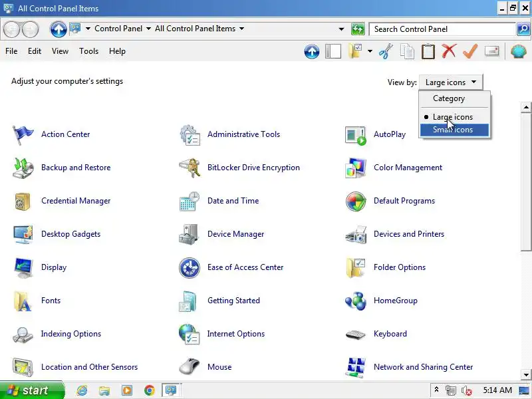
Task: Click the address bar refresh button
Action: pyautogui.click(x=358, y=29)
